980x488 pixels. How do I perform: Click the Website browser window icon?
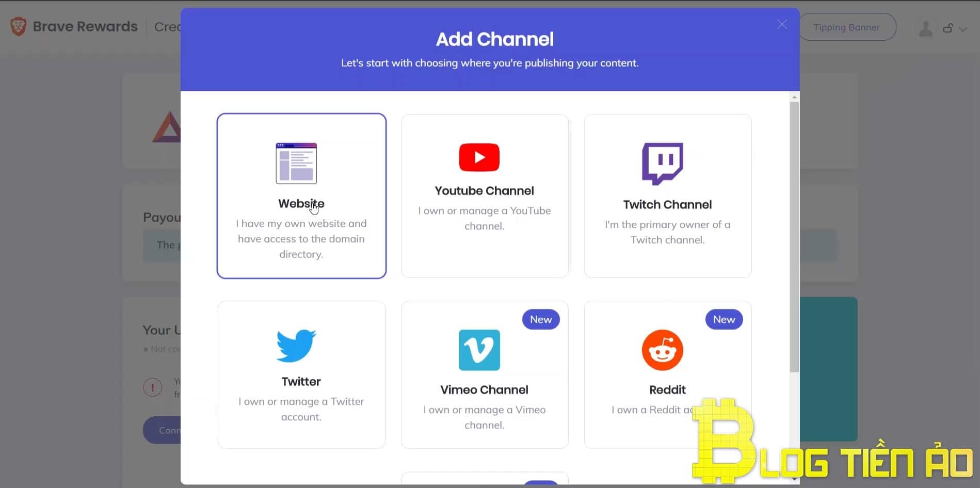[296, 163]
